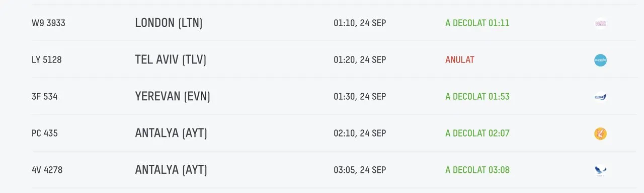The width and height of the screenshot is (644, 193).
Task: Select flight number LY 5128
Action: tap(46, 60)
